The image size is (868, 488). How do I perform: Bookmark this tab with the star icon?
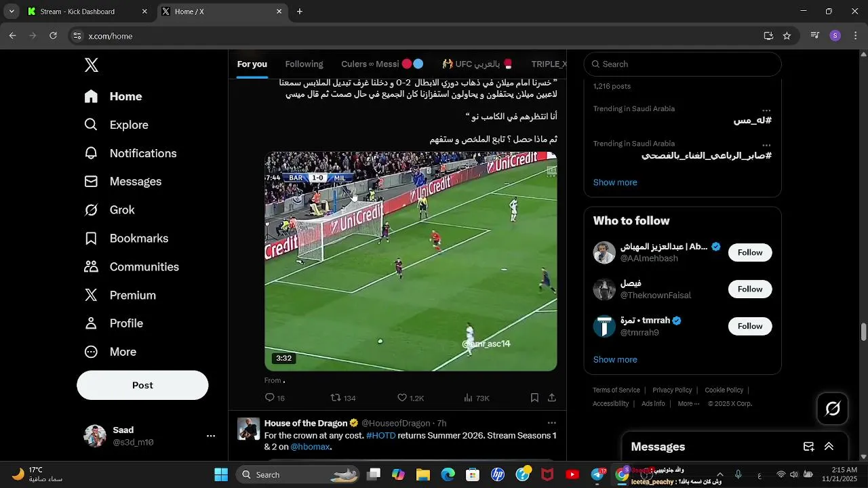click(x=787, y=36)
